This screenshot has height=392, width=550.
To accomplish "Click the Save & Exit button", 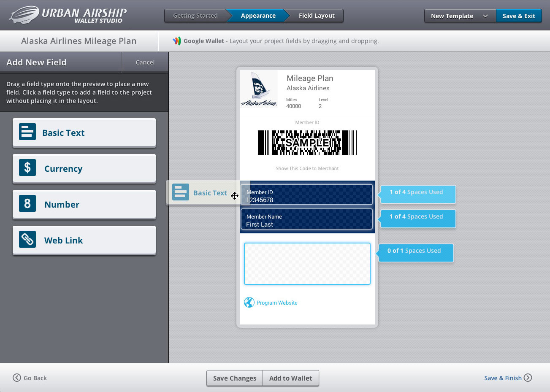I will 519,16.
